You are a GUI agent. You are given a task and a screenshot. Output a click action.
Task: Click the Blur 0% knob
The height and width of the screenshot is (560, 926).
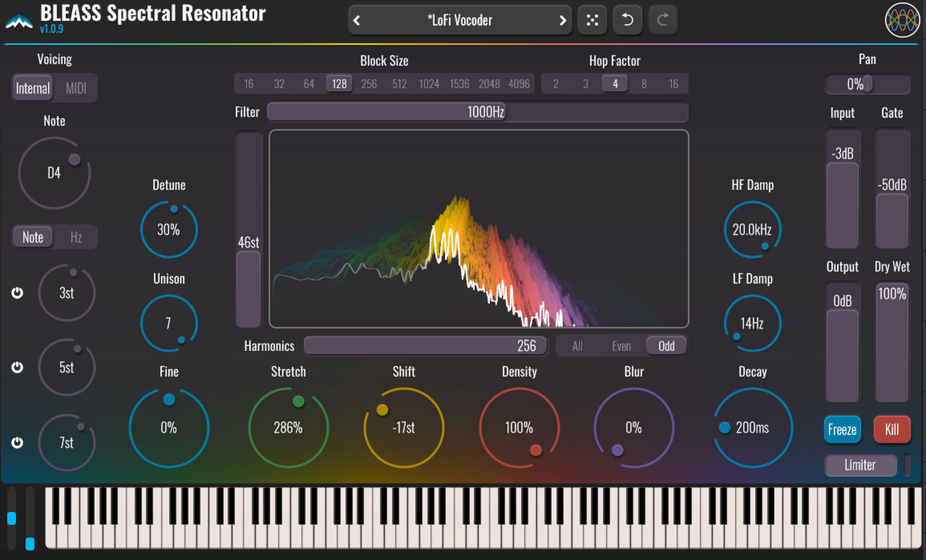(x=634, y=427)
